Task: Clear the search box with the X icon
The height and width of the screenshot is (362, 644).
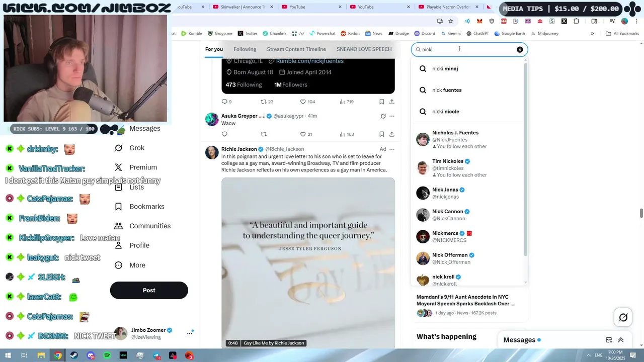Action: click(520, 49)
